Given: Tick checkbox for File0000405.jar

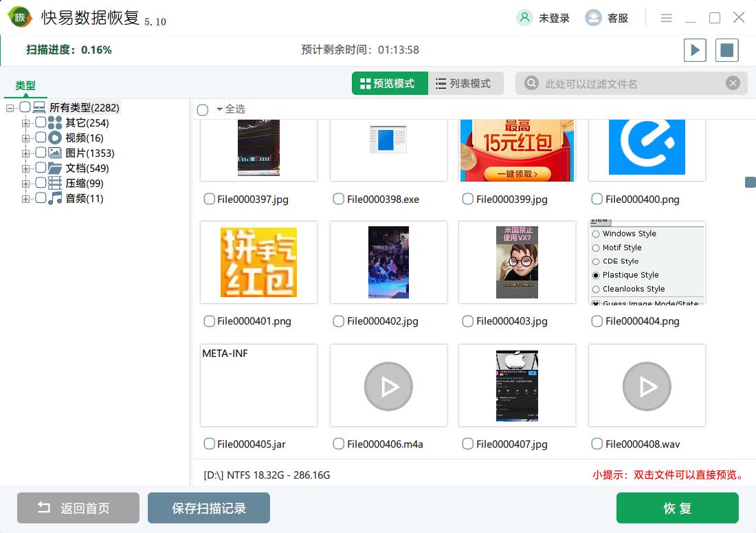Looking at the screenshot, I should [x=209, y=444].
